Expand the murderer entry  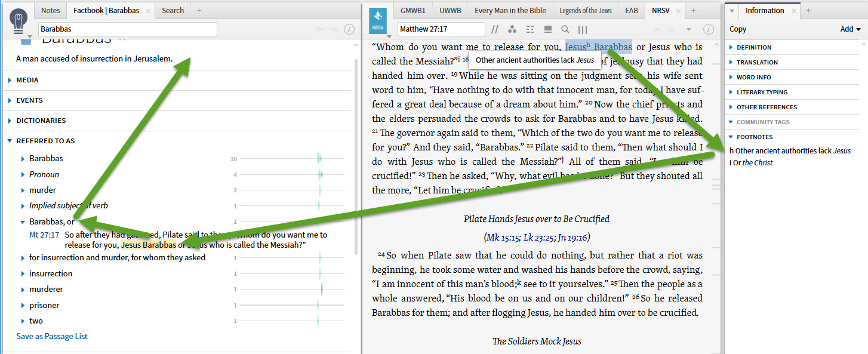(23, 289)
